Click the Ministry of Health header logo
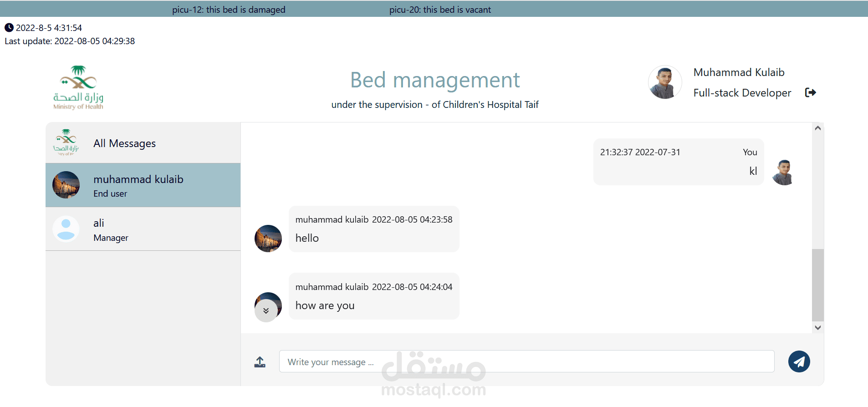 coord(78,87)
